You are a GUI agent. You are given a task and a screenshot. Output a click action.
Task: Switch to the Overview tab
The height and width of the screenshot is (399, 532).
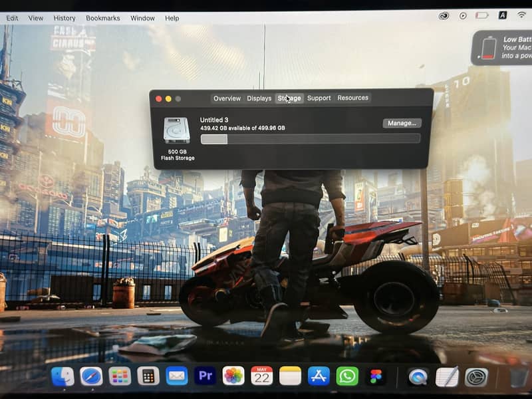coord(227,98)
